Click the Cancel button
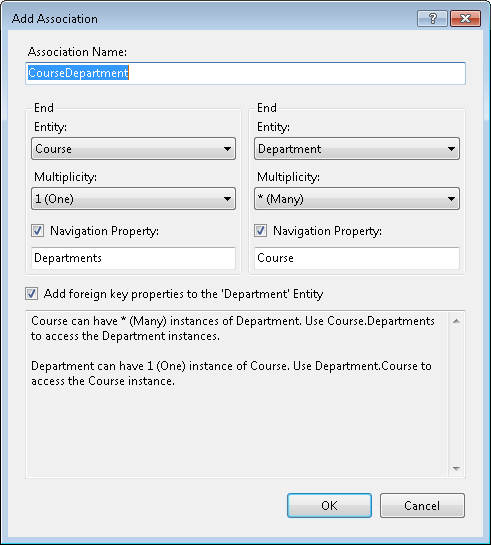This screenshot has height=545, width=491. click(422, 505)
